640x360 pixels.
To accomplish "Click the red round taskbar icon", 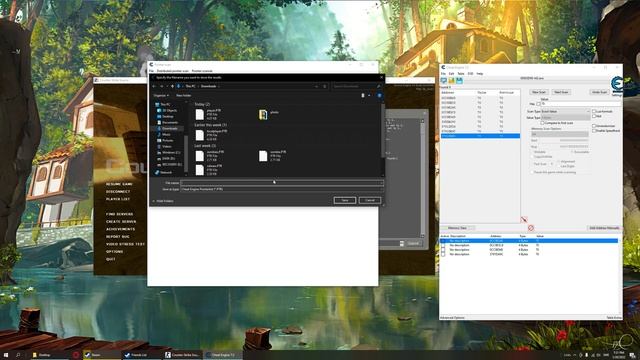I will (76, 355).
